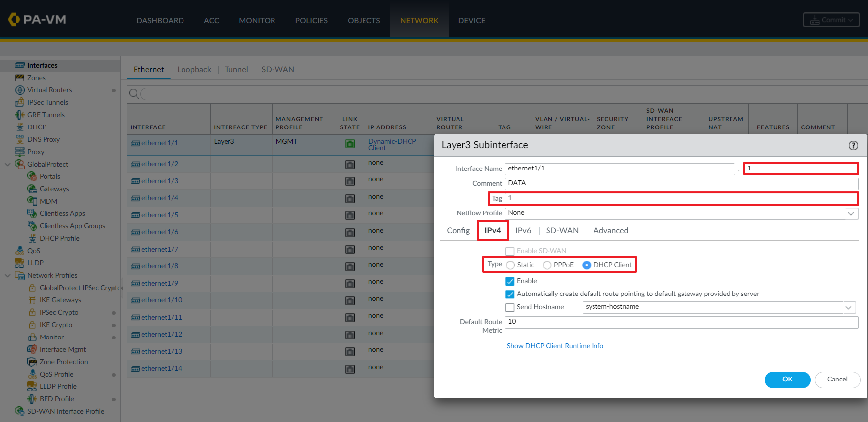Screen dimensions: 868x422
Task: Click the interface search box
Action: pyautogui.click(x=504, y=94)
